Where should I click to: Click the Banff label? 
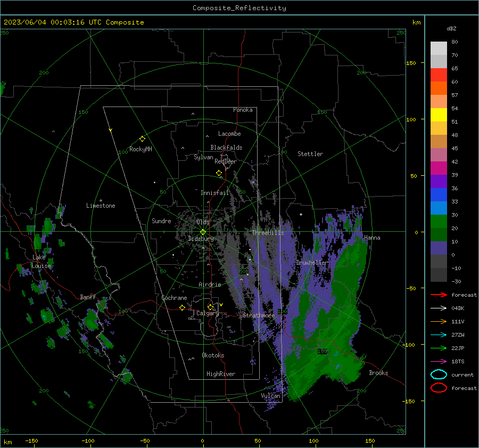tap(88, 297)
